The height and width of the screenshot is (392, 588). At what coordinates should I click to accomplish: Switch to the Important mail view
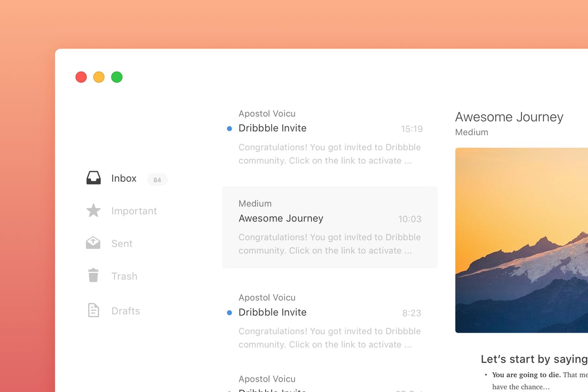134,211
